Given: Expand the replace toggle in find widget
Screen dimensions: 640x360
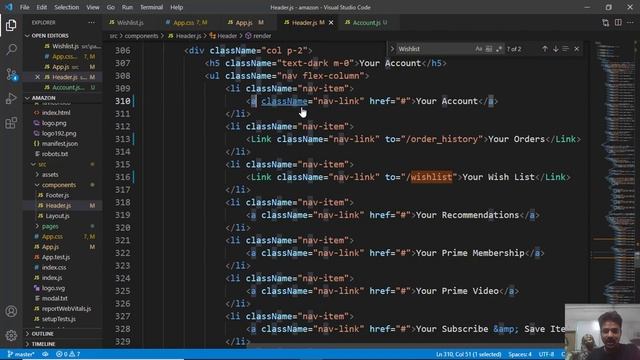Looking at the screenshot, I should tap(392, 49).
